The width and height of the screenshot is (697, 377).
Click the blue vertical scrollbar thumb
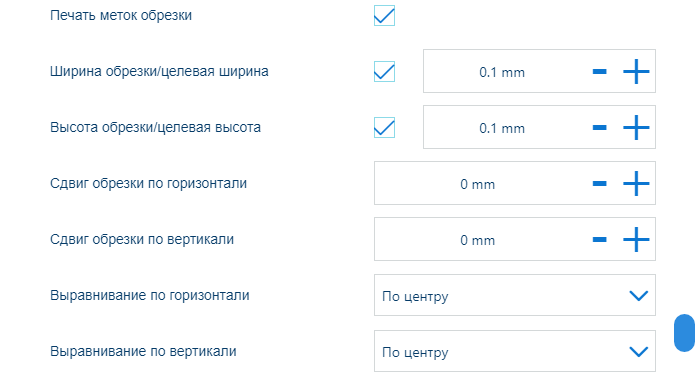(685, 333)
